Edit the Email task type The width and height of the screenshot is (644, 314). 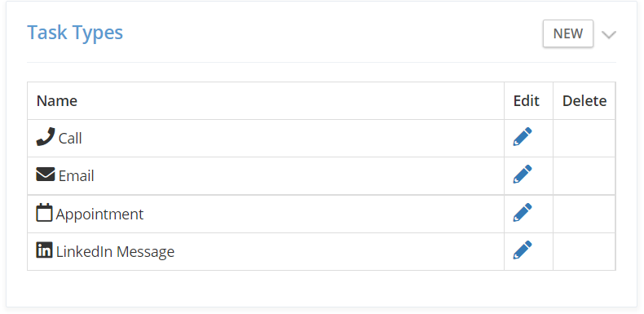click(x=523, y=175)
